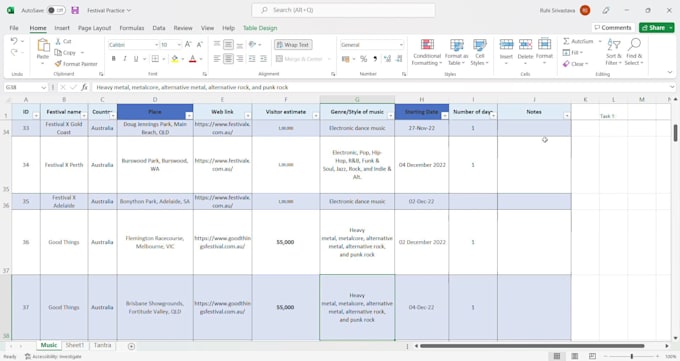Toggle AutoSave switch
The width and height of the screenshot is (680, 361).
[x=56, y=10]
